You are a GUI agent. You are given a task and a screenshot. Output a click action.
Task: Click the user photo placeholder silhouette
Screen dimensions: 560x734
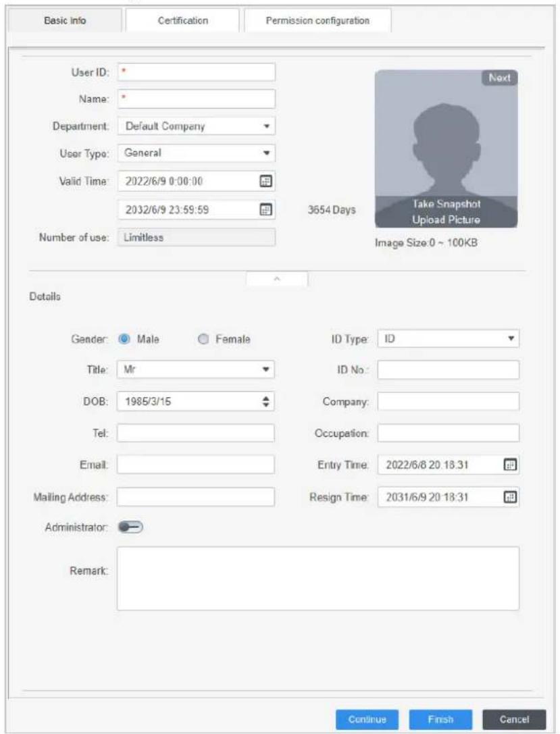447,150
